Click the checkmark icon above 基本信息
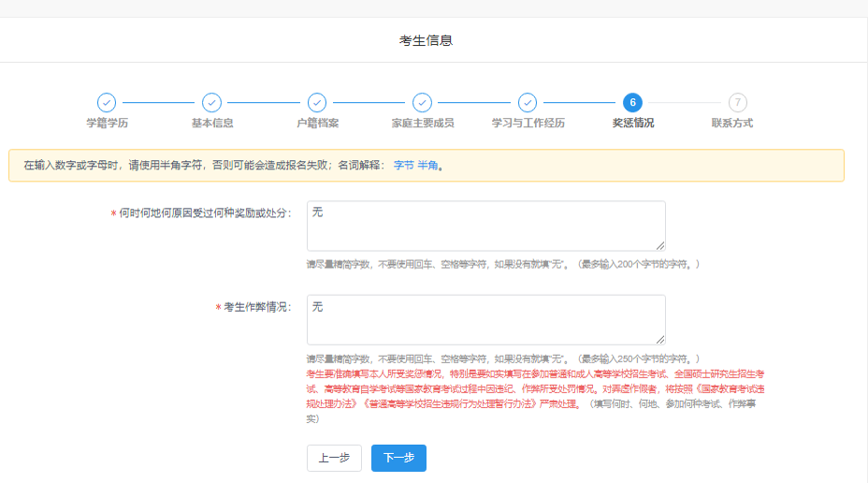The height and width of the screenshot is (483, 868). point(212,102)
